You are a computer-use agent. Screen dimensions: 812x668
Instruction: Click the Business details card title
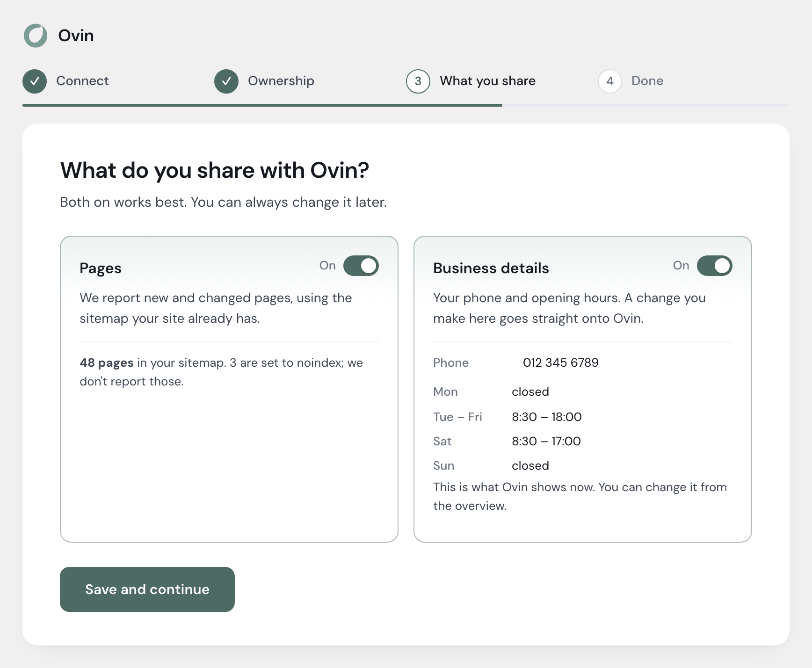[491, 268]
